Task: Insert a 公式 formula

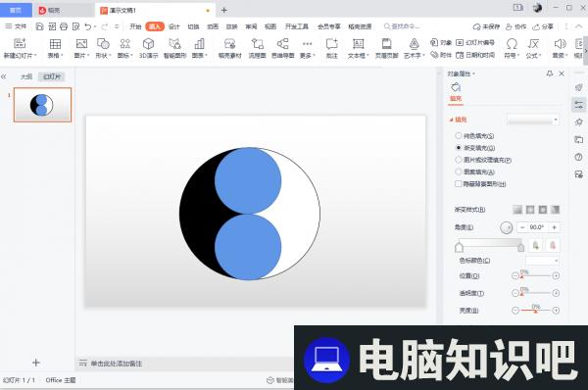Action: pyautogui.click(x=533, y=44)
